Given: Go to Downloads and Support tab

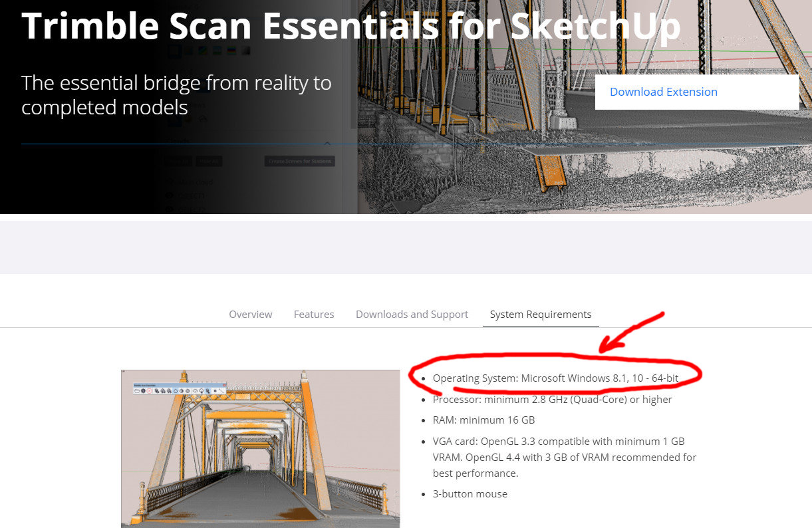Looking at the screenshot, I should click(412, 315).
